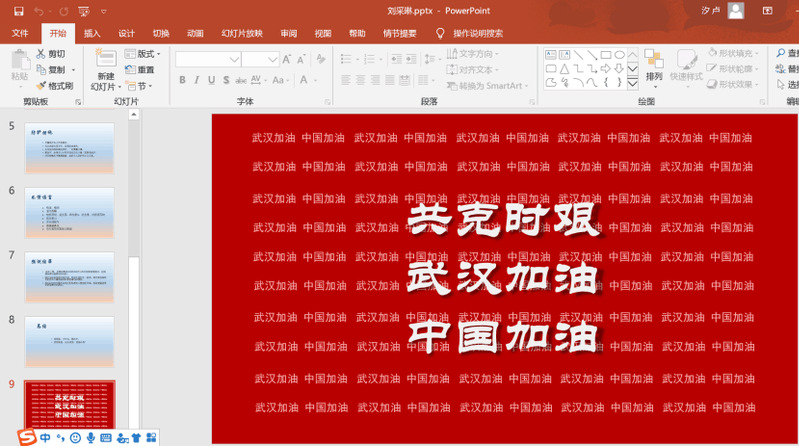This screenshot has width=799, height=446.
Task: Toggle Bold text formatting
Action: [182, 81]
